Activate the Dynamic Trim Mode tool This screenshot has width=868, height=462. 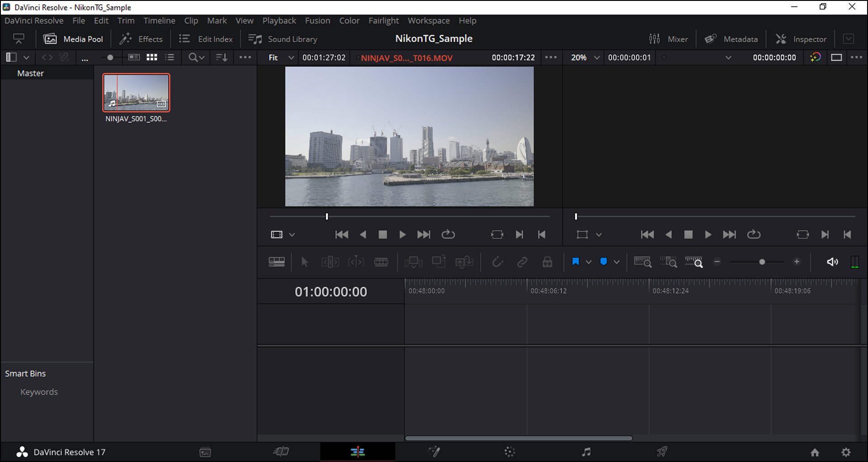coord(356,262)
